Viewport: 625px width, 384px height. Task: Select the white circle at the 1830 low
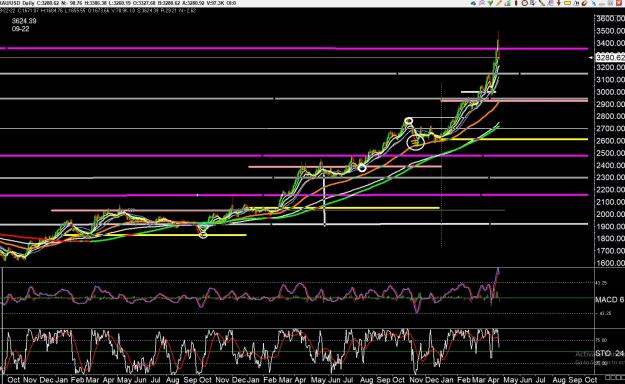click(x=203, y=235)
